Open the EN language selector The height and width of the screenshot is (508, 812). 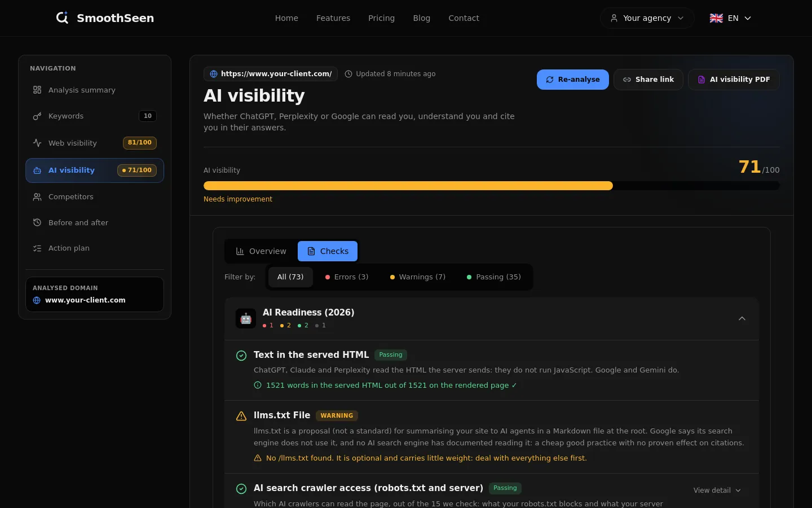(730, 18)
